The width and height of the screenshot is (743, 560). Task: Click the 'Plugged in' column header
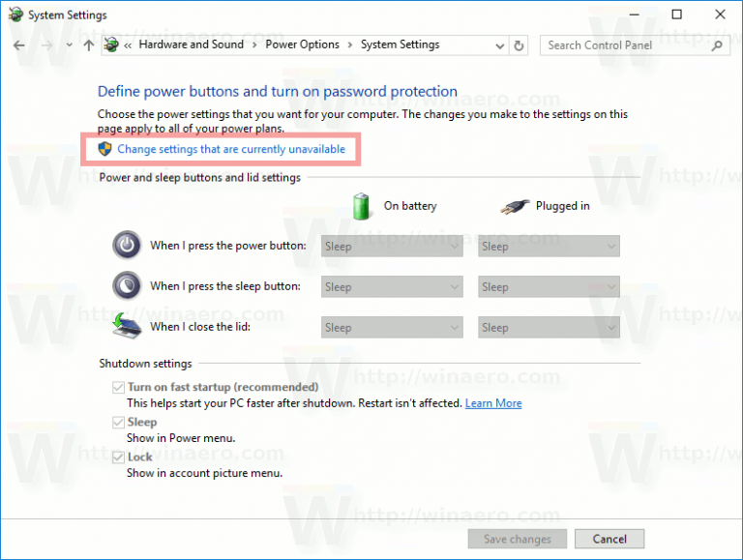pyautogui.click(x=562, y=206)
